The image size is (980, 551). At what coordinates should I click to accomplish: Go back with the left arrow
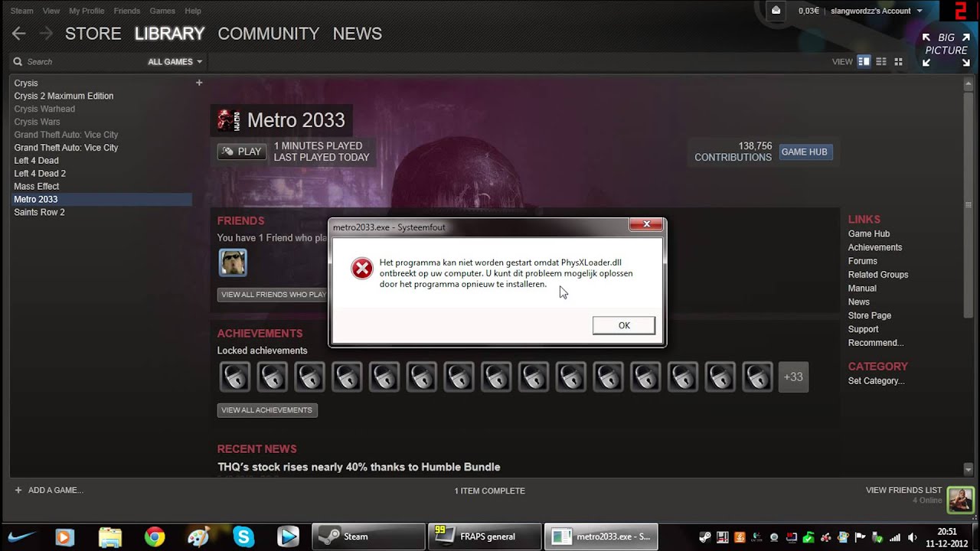point(19,34)
